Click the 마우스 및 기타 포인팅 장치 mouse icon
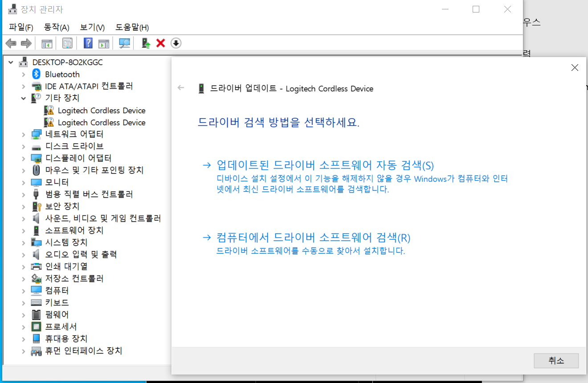 point(37,170)
